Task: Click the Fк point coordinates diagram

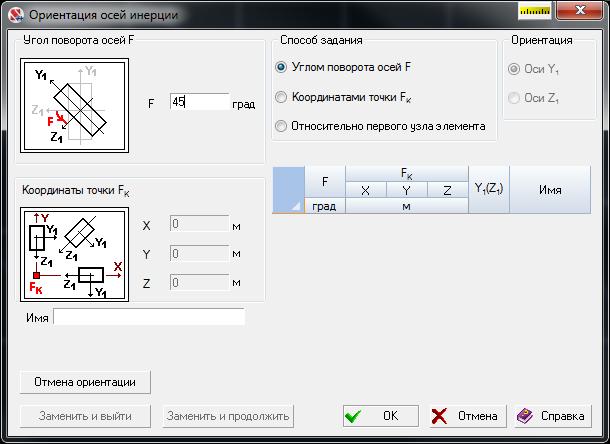Action: 74,254
